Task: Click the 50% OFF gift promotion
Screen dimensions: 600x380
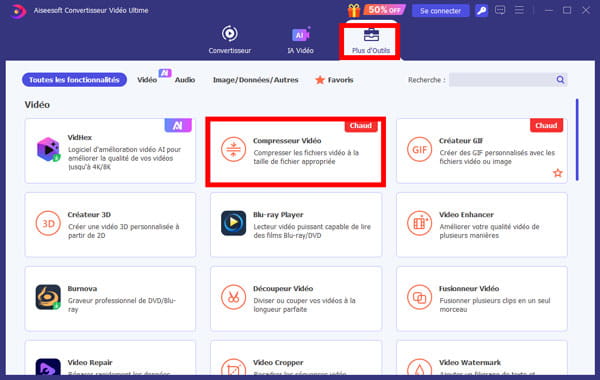Action: [376, 10]
